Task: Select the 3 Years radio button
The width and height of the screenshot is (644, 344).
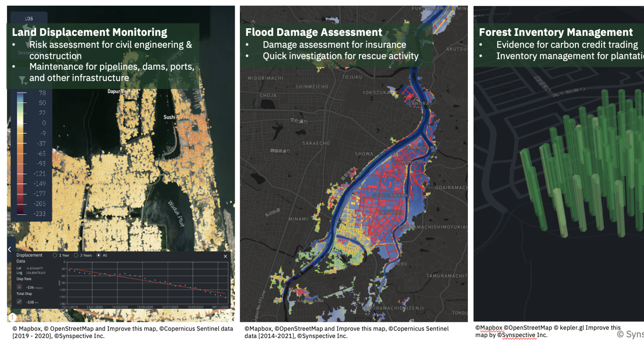Action: pos(76,255)
